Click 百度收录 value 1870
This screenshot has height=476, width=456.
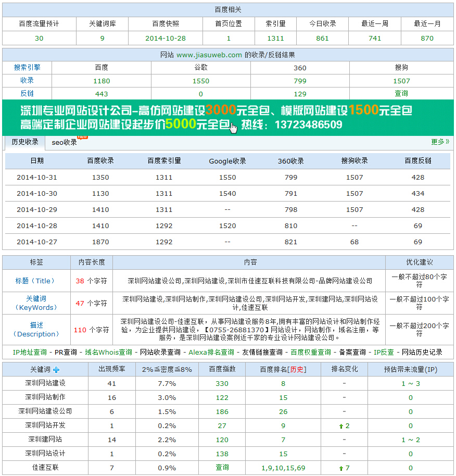[100, 242]
